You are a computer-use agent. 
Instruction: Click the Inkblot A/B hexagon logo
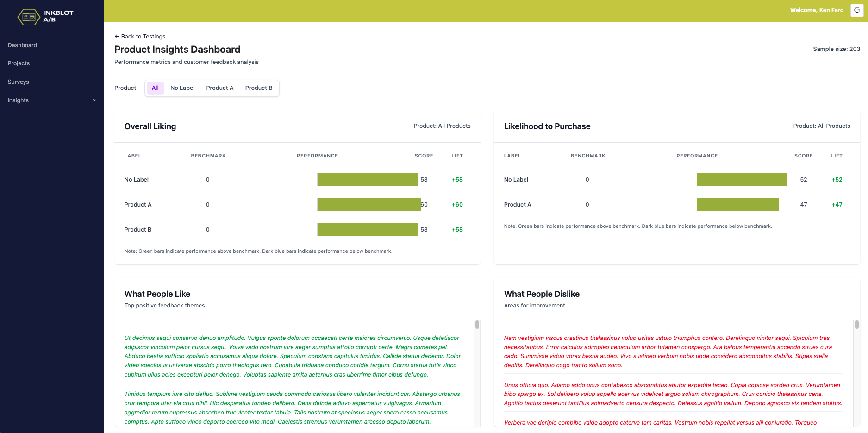coord(29,17)
